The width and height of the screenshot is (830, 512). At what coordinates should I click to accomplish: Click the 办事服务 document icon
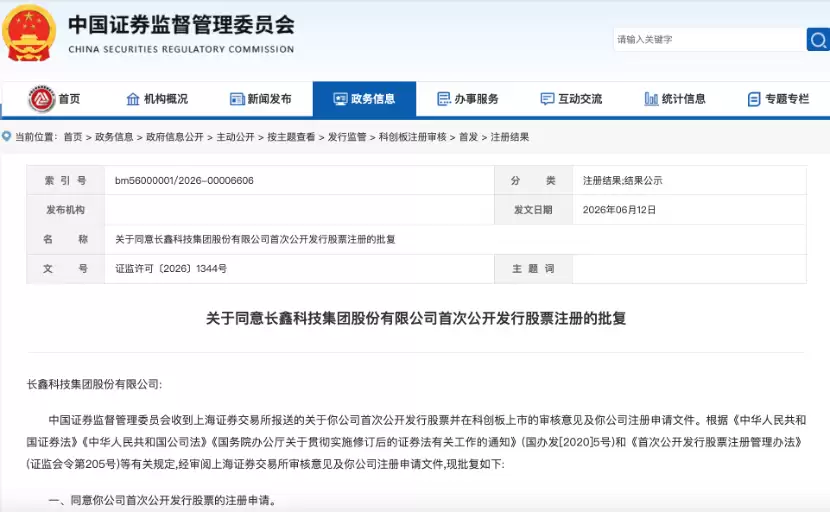pyautogui.click(x=444, y=99)
